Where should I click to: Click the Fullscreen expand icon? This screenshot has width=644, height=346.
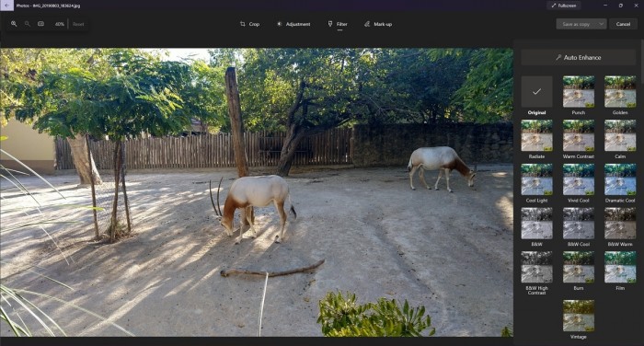click(554, 6)
